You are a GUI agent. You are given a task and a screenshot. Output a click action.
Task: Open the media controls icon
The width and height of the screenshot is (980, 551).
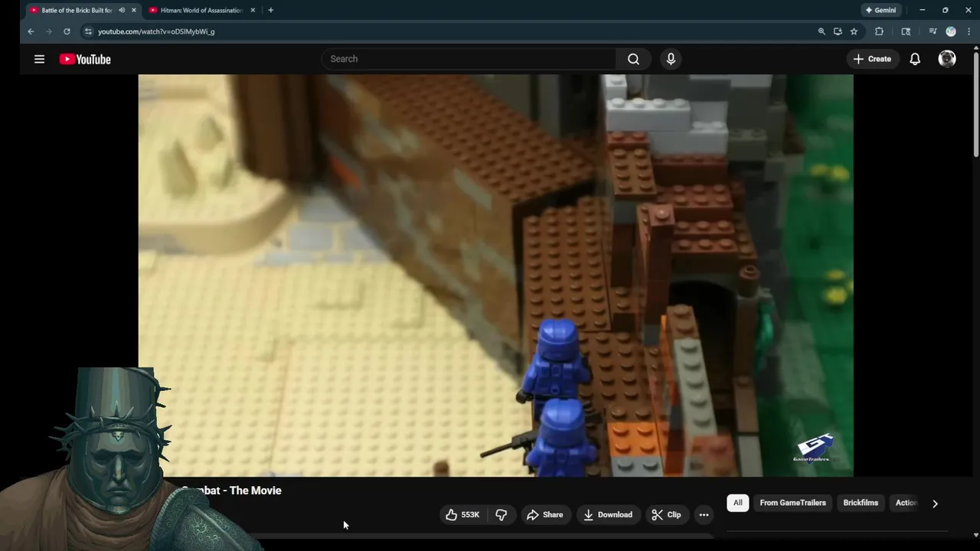933,31
